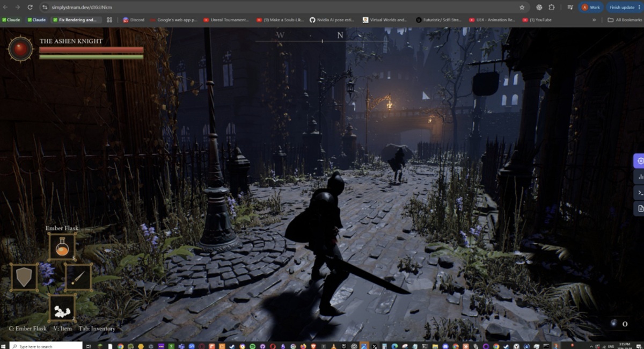This screenshot has width=644, height=349.
Task: Select the sword weapon slot
Action: point(78,277)
